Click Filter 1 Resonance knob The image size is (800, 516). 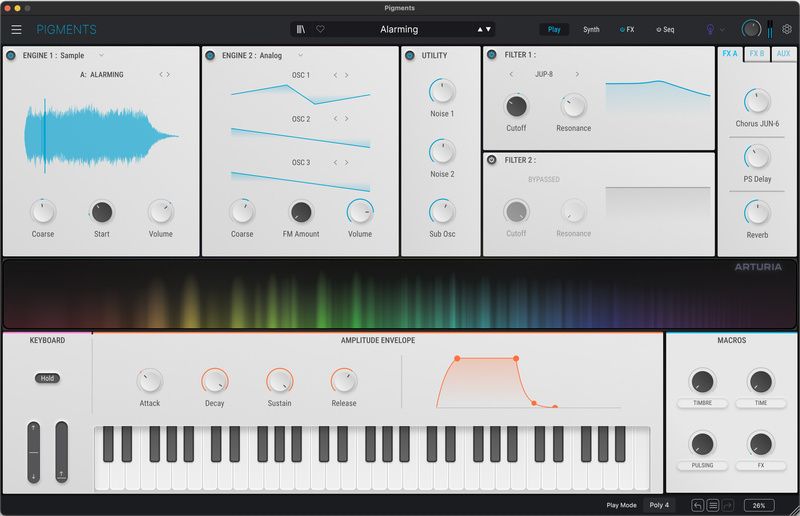click(x=573, y=106)
